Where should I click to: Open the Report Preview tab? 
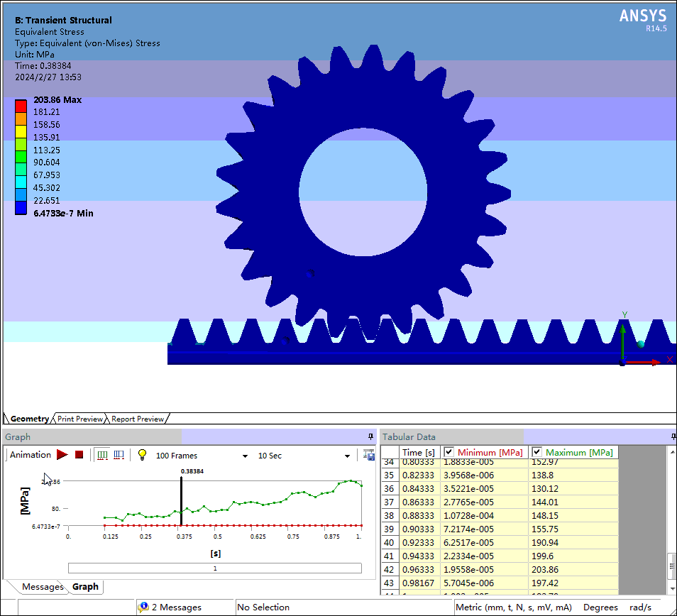pyautogui.click(x=138, y=419)
